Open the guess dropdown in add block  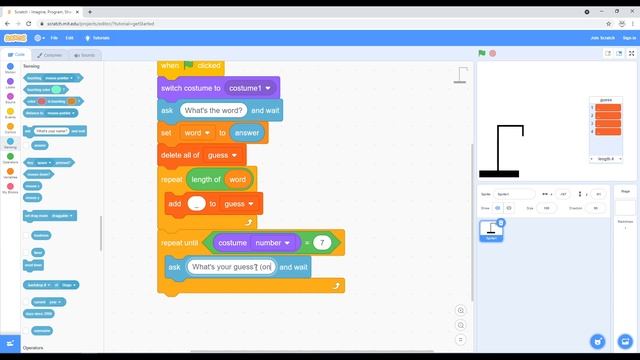[251, 204]
